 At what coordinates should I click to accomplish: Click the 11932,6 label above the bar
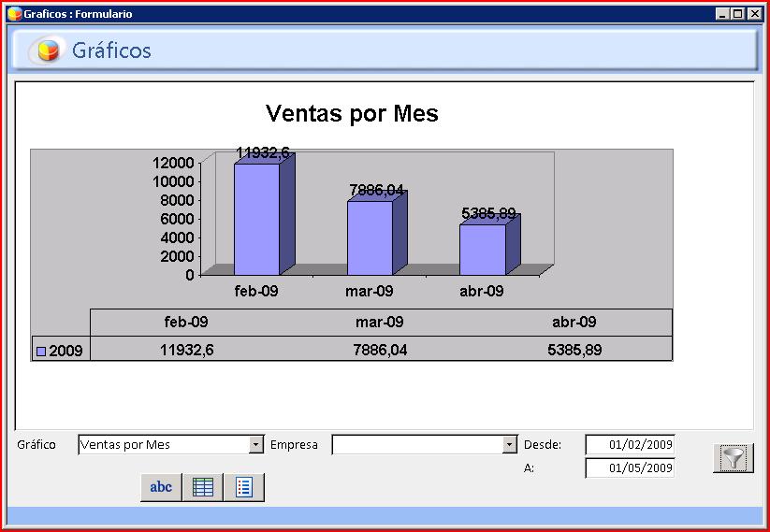pyautogui.click(x=263, y=153)
